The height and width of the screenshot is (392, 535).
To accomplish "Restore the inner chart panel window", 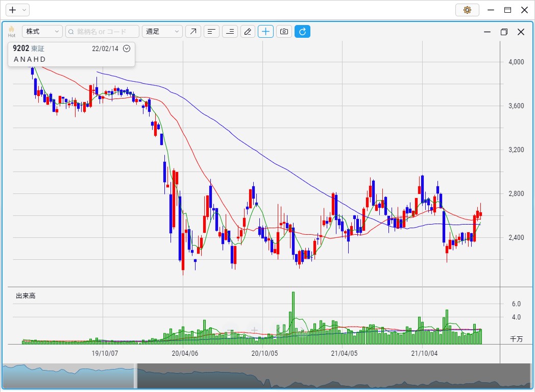I will tap(504, 32).
